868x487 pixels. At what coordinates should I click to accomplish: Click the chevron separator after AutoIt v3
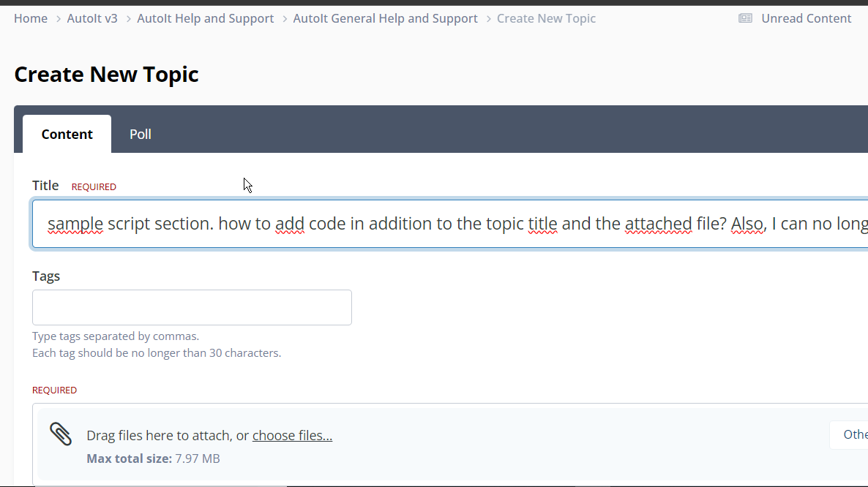click(128, 19)
